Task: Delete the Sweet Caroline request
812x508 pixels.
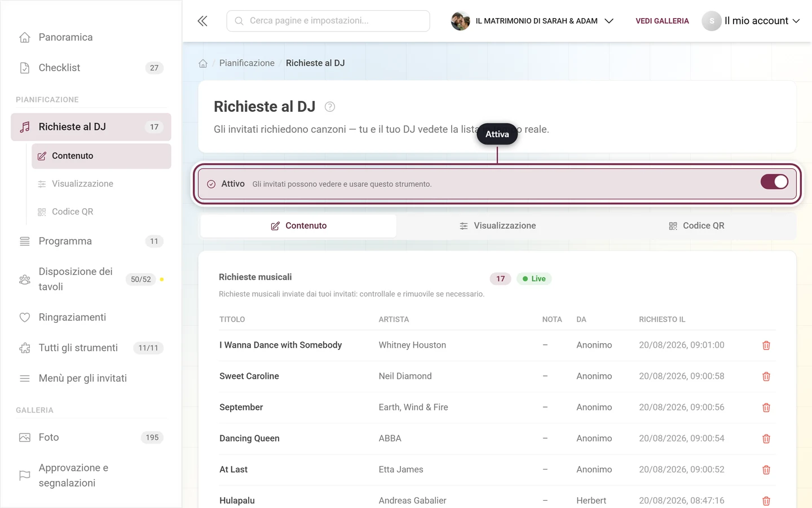Action: tap(766, 376)
